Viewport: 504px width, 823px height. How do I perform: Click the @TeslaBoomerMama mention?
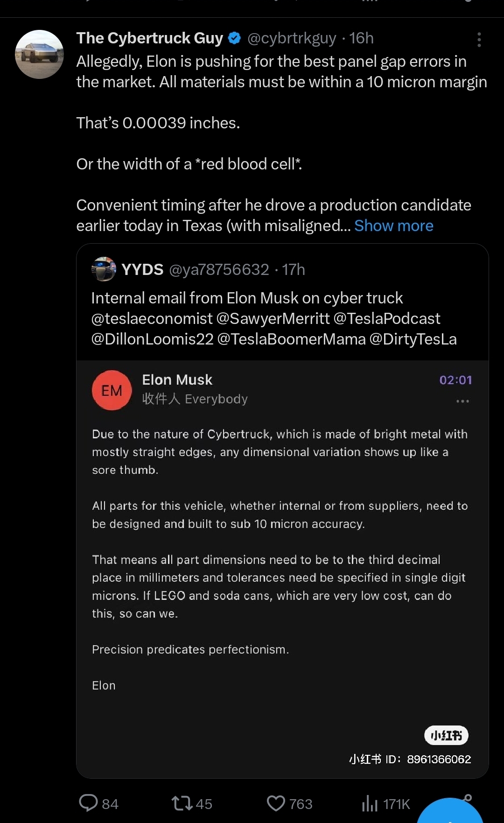[291, 339]
